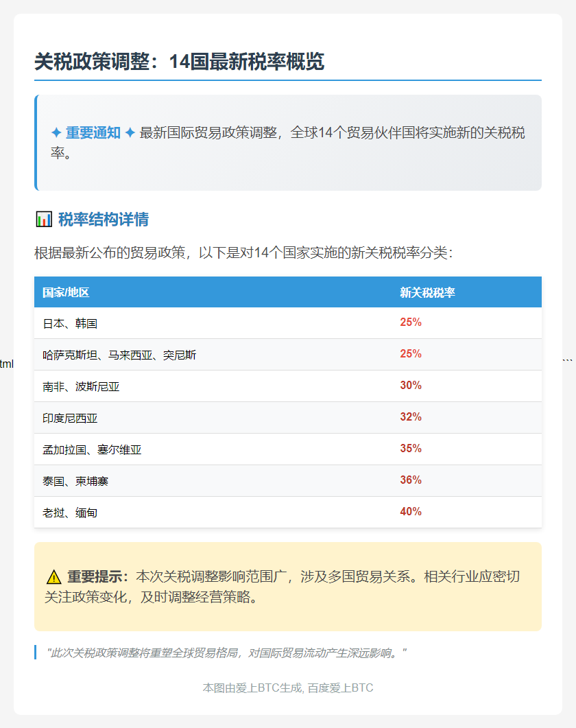Click the 重要提示 bold label

pos(98,576)
